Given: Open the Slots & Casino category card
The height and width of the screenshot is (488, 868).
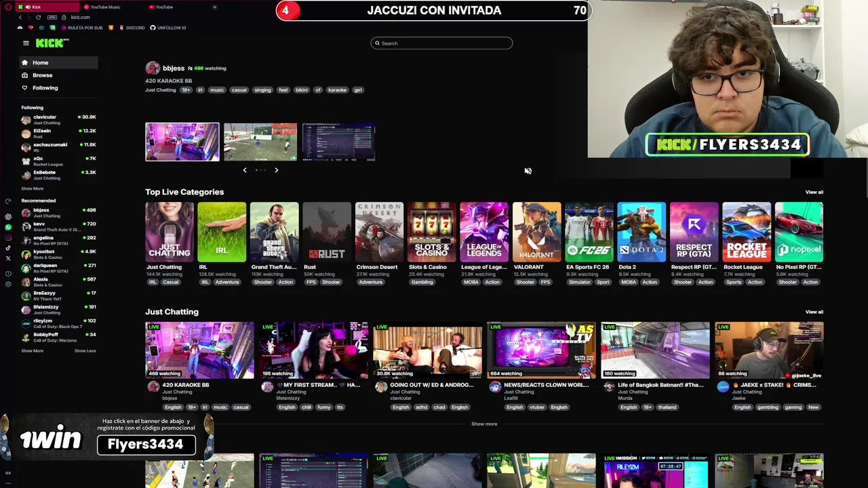Looking at the screenshot, I should [x=432, y=232].
